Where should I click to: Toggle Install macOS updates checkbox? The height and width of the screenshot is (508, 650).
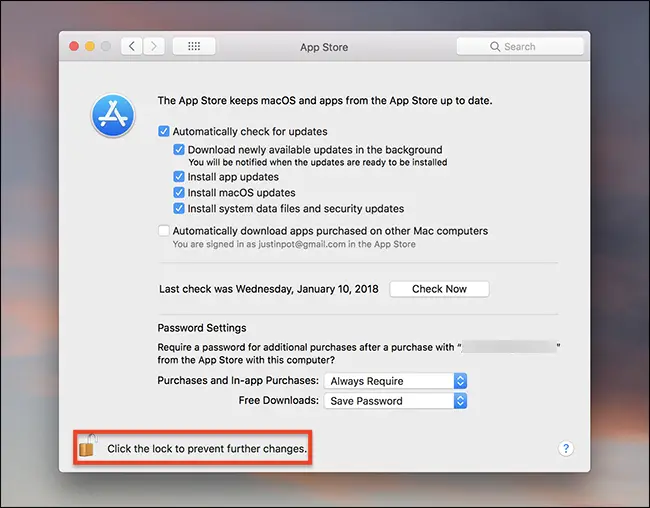179,192
